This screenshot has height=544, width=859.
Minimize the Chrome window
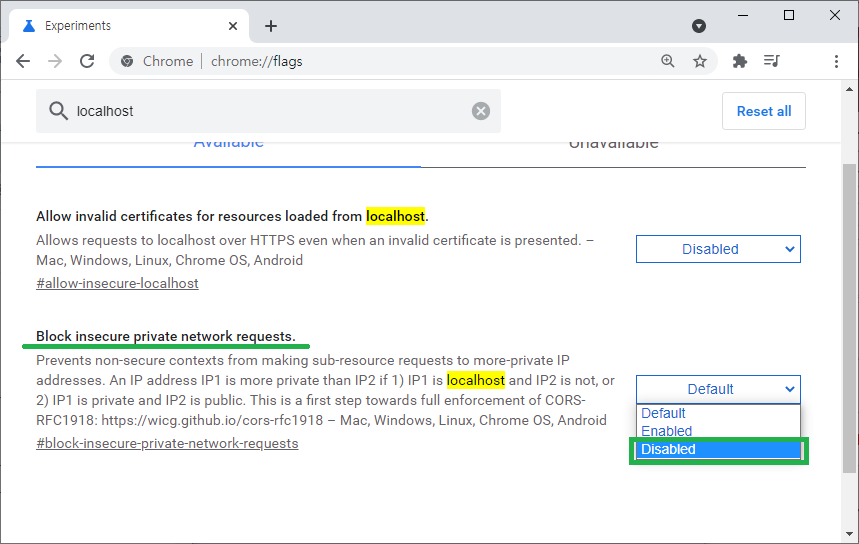tap(743, 15)
